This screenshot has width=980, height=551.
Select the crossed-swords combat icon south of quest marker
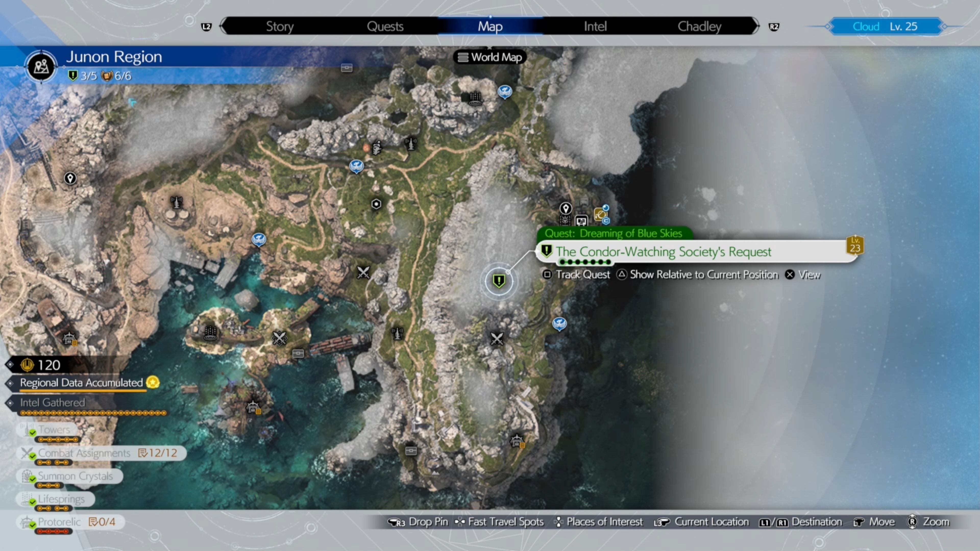(497, 339)
